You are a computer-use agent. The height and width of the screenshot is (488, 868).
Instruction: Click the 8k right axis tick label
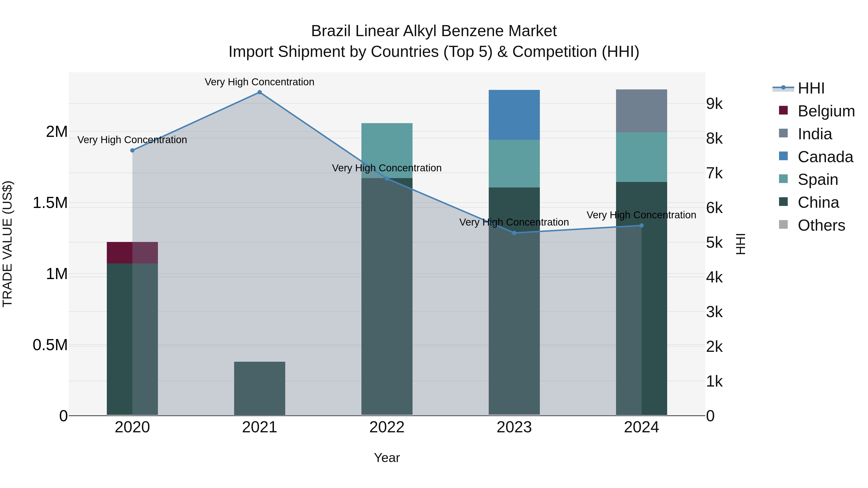[715, 138]
